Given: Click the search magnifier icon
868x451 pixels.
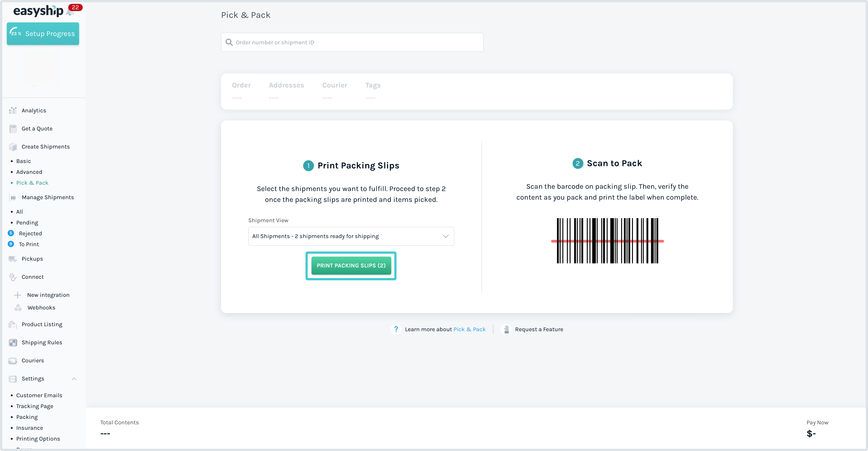Looking at the screenshot, I should (x=229, y=43).
